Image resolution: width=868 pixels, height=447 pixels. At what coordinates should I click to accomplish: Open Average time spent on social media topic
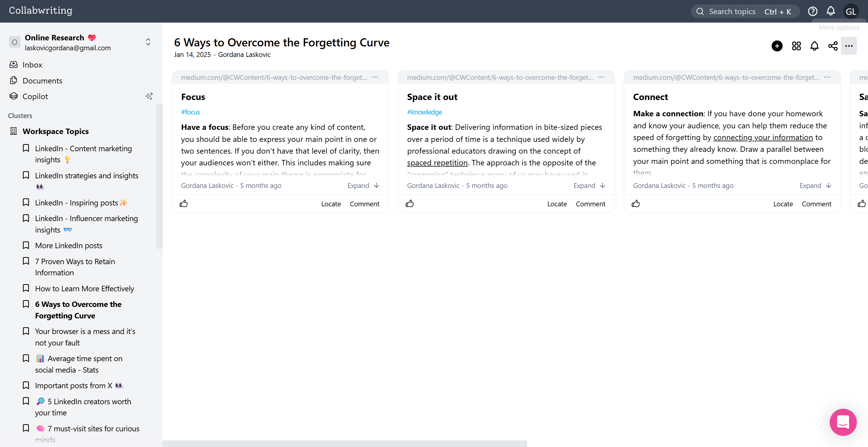tap(78, 364)
